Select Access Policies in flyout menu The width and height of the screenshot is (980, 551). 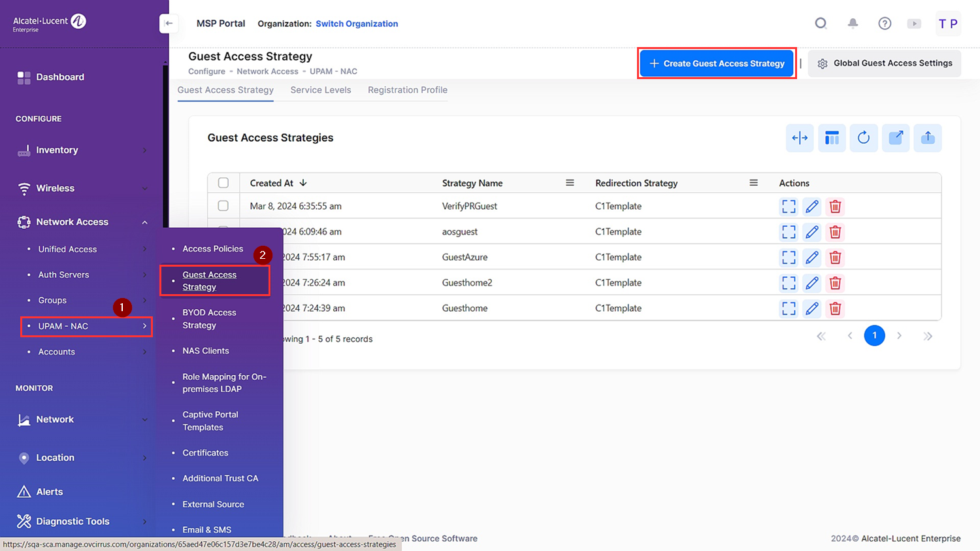pyautogui.click(x=212, y=249)
